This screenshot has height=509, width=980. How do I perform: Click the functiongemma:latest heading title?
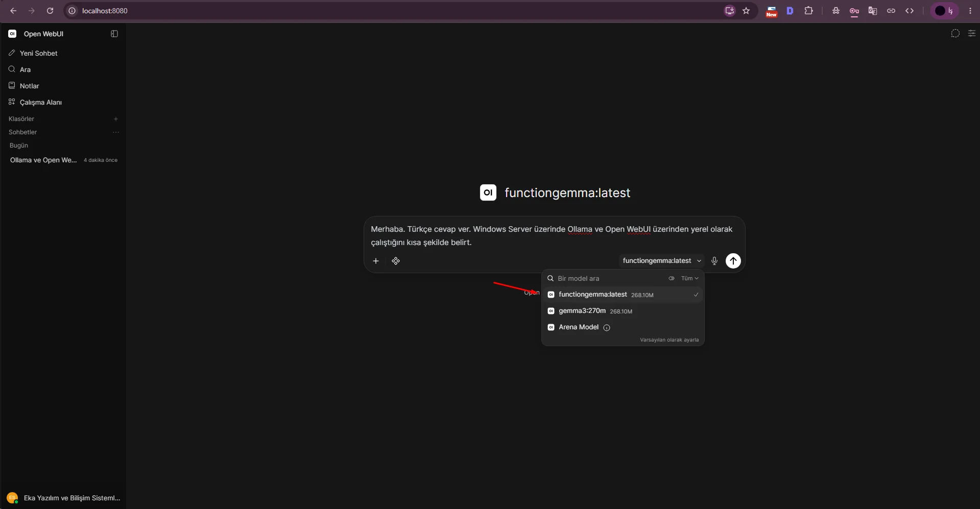pos(567,192)
